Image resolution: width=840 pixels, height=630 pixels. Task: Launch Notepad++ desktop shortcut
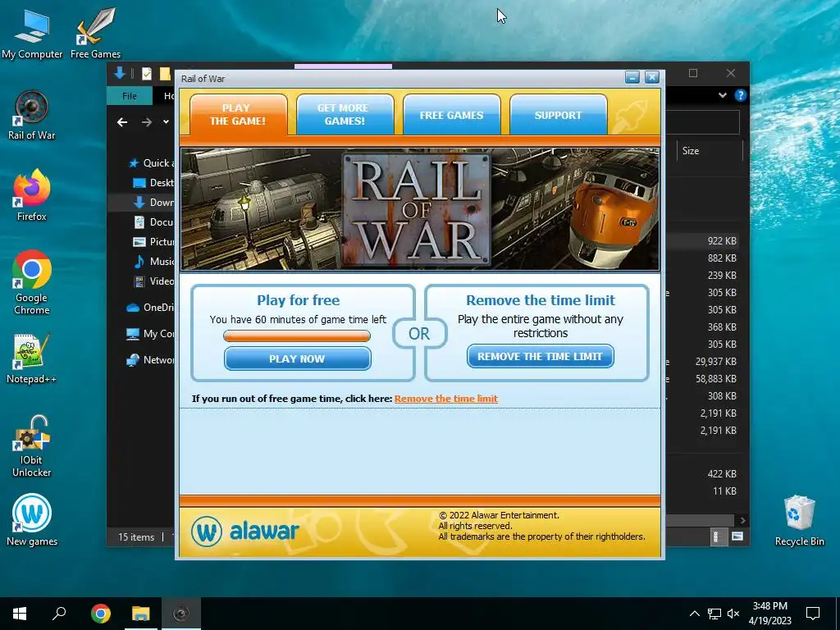pyautogui.click(x=32, y=358)
